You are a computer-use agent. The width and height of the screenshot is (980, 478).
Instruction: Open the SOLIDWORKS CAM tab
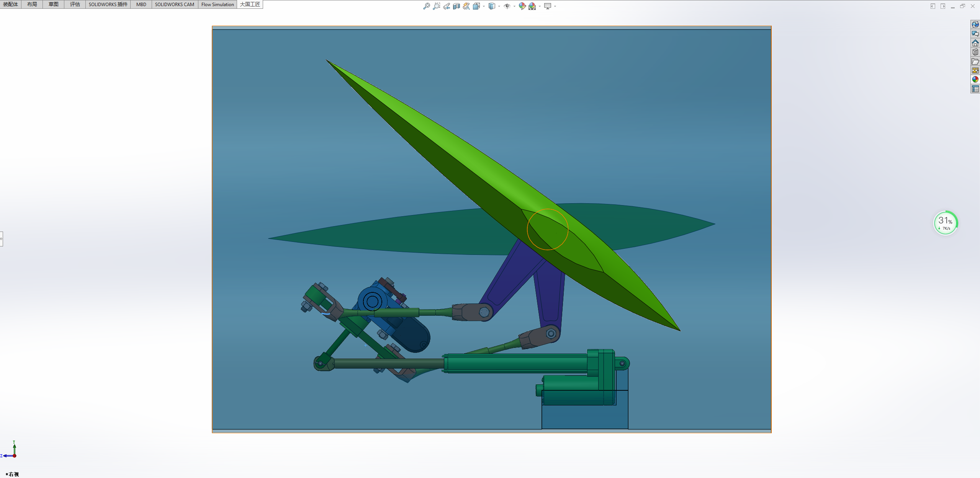(174, 5)
